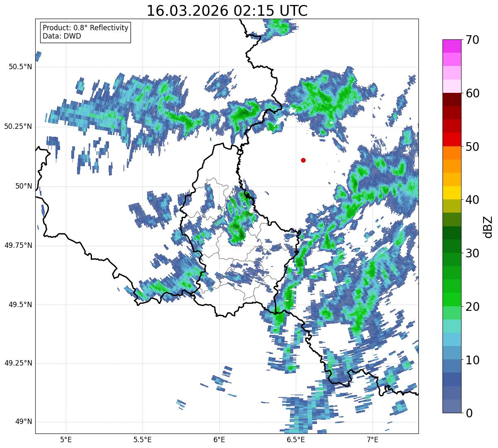Click the 49.5°N latitude label
Screen dimensions: 498x448
tap(20, 305)
